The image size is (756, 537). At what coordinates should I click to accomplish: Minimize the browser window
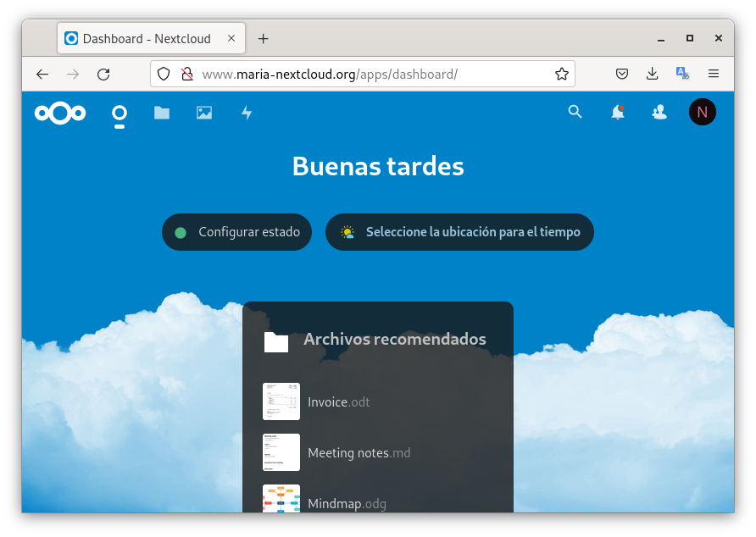(x=661, y=39)
